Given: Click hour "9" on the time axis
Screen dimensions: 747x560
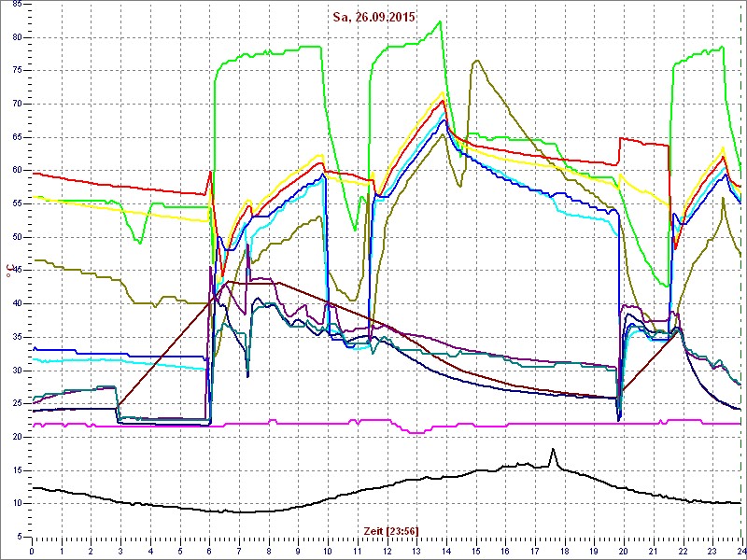Looking at the screenshot, I should tap(298, 551).
